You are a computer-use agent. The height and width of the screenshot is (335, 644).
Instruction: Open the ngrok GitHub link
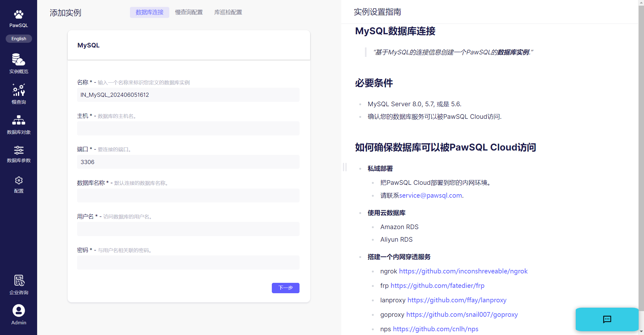(463, 271)
